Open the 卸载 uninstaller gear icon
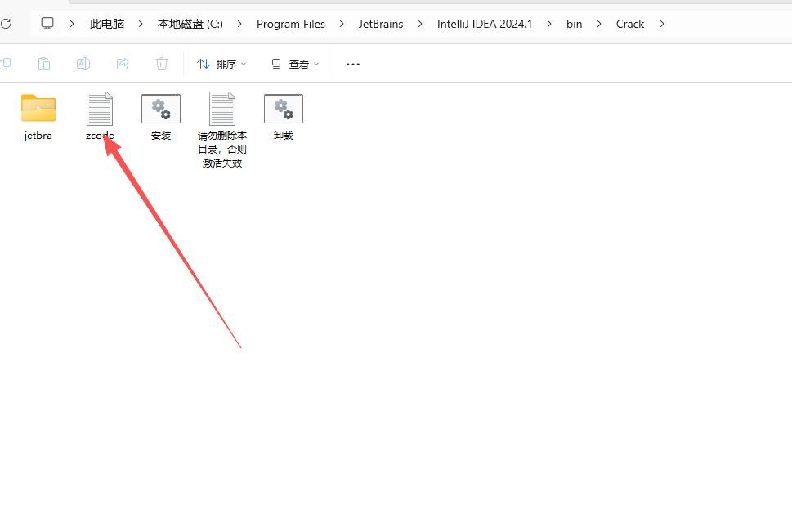Image resolution: width=792 pixels, height=532 pixels. 283,108
